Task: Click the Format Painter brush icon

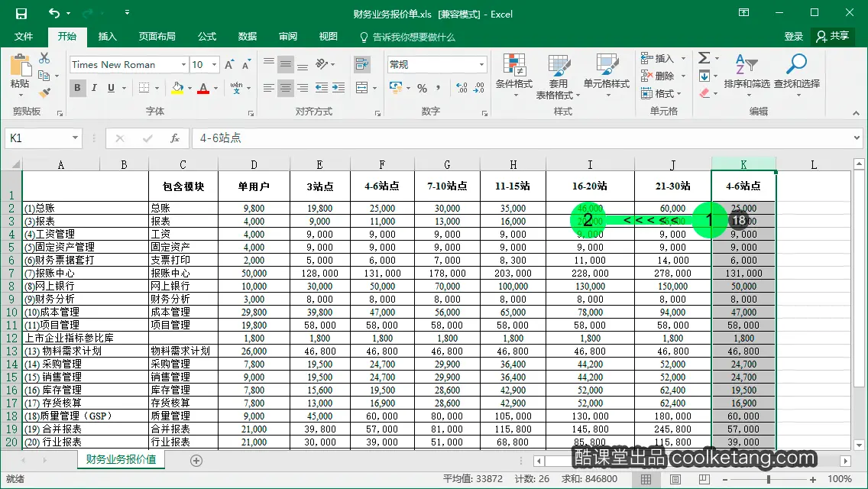Action: [45, 92]
